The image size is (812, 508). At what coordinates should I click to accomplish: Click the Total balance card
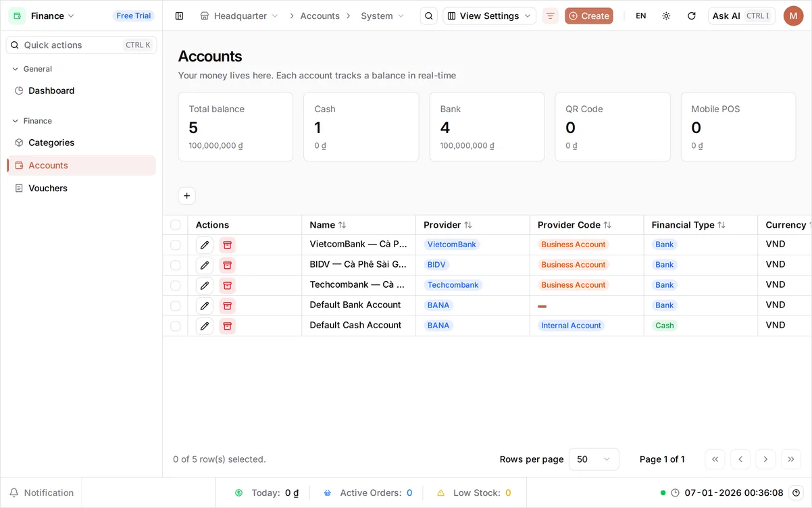(x=236, y=127)
